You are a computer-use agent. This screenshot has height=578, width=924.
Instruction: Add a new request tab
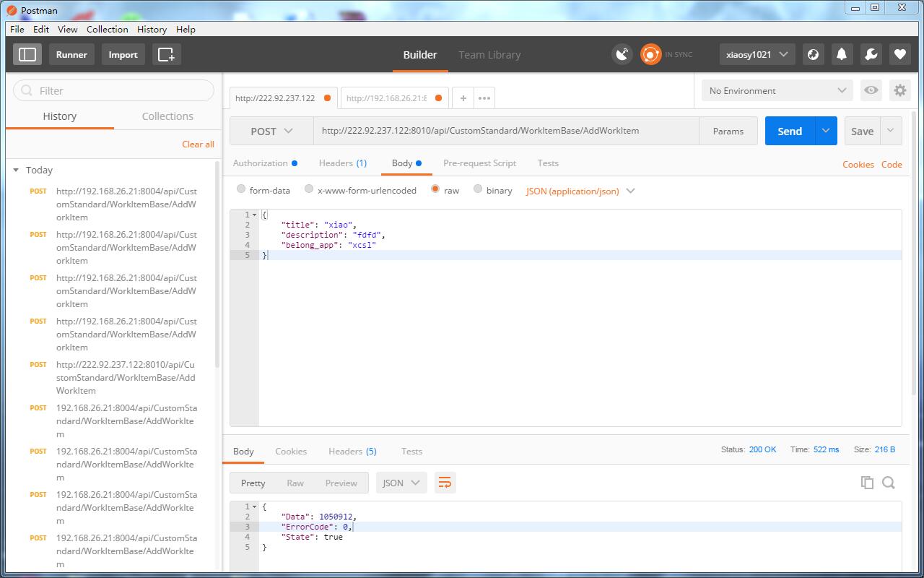(463, 98)
